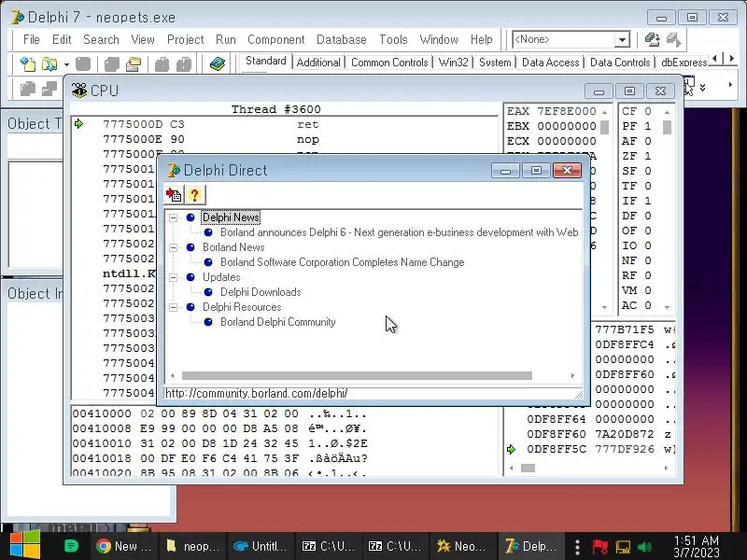Screen dimensions: 747x560
Task: Switch to Chrome New tab taskbar item
Action: tap(123, 546)
